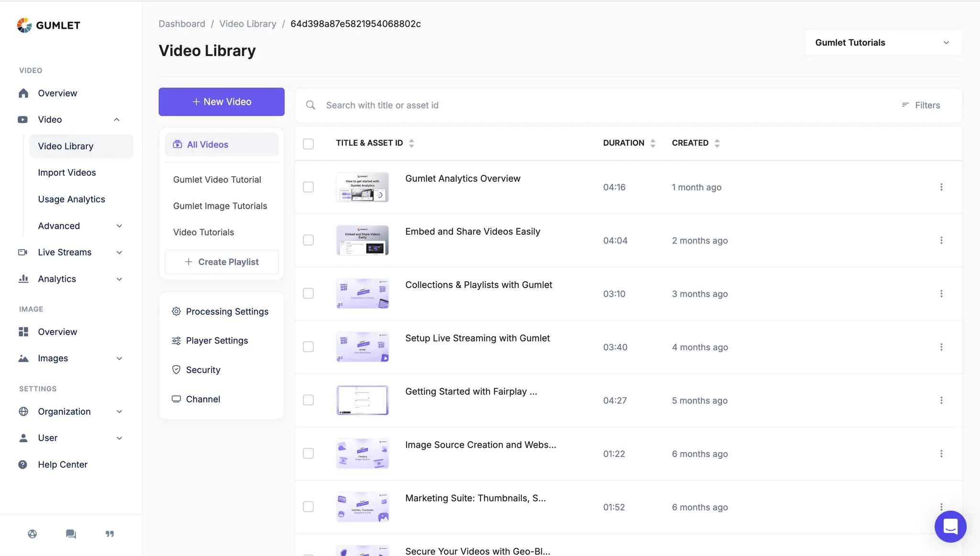Open more options for Image Source Creation video
The height and width of the screenshot is (556, 980).
pos(941,454)
